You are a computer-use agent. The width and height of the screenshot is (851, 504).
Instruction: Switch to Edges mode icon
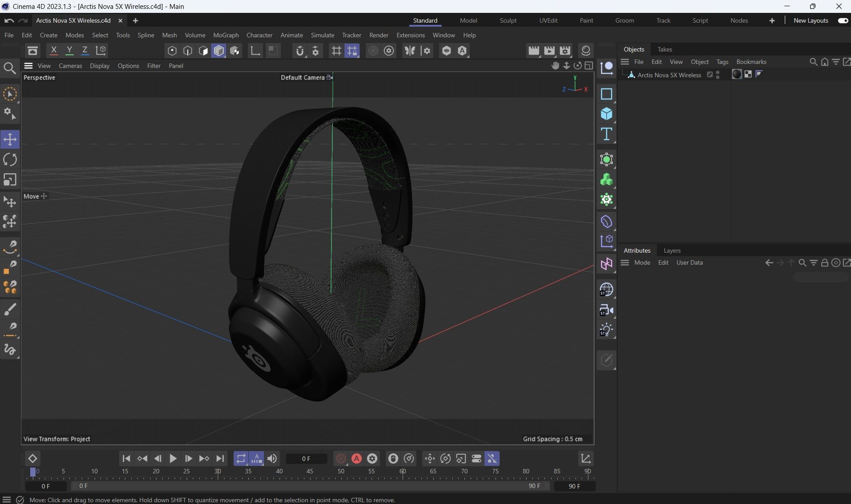pos(188,51)
